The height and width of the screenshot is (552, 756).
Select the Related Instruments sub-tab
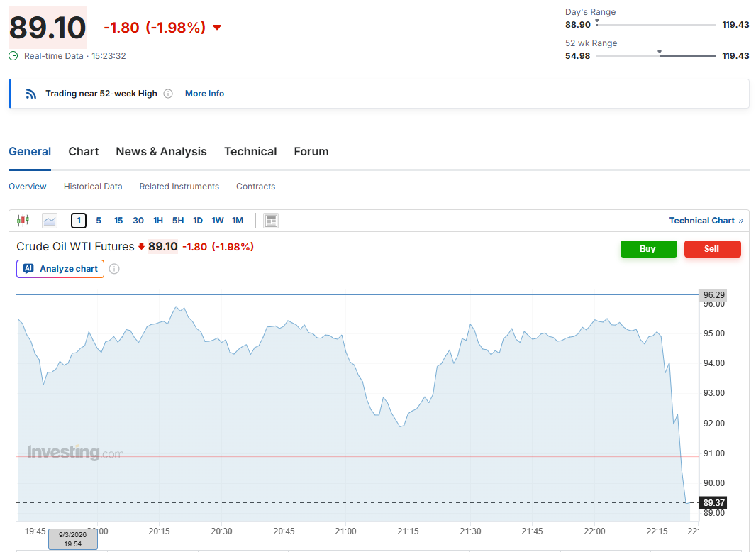click(x=179, y=187)
